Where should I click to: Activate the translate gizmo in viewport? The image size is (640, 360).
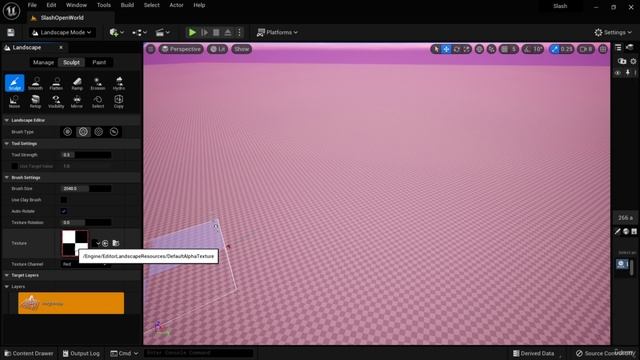[447, 49]
